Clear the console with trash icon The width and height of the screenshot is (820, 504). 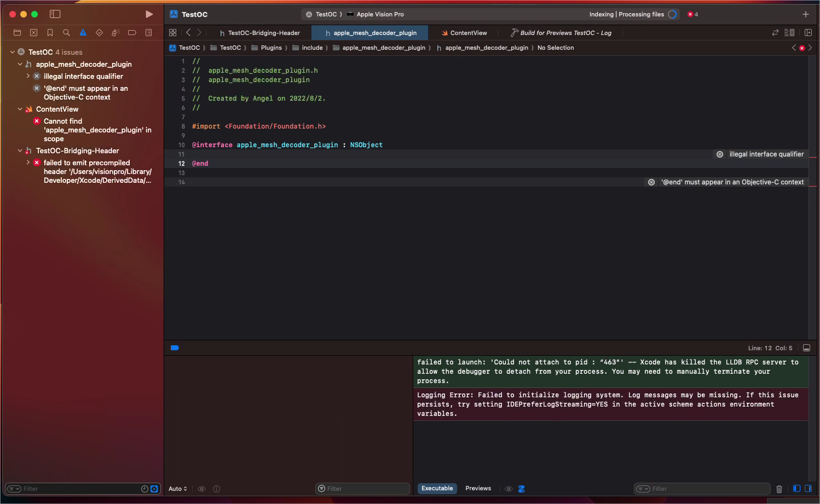(779, 489)
